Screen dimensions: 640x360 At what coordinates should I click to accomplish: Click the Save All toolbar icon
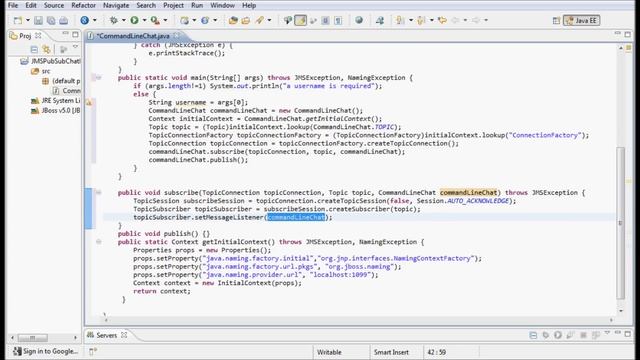[51, 20]
